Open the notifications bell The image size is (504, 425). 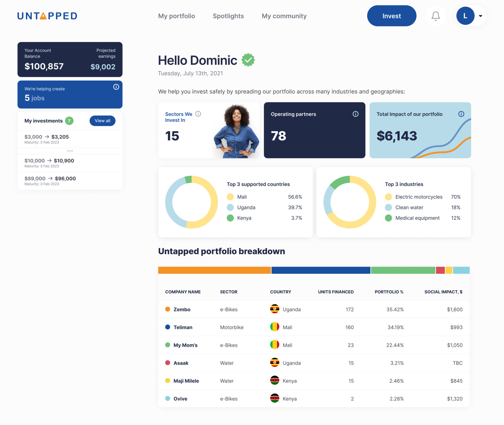point(435,16)
